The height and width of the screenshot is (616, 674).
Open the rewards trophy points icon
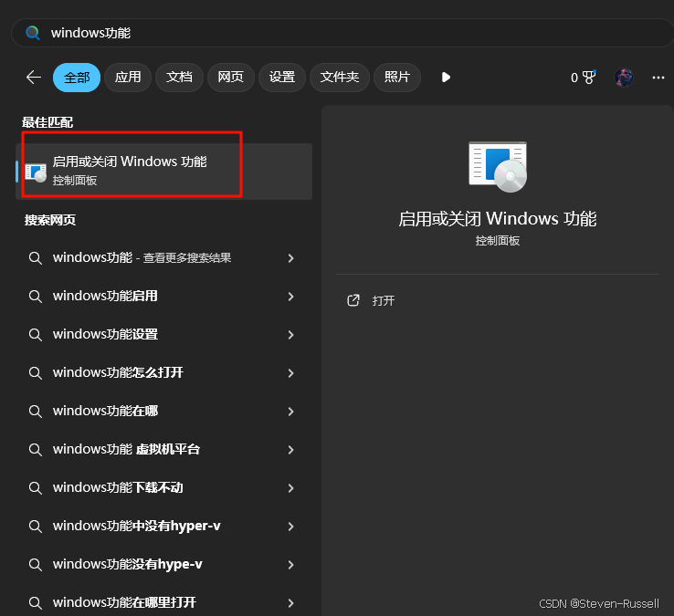coord(589,78)
